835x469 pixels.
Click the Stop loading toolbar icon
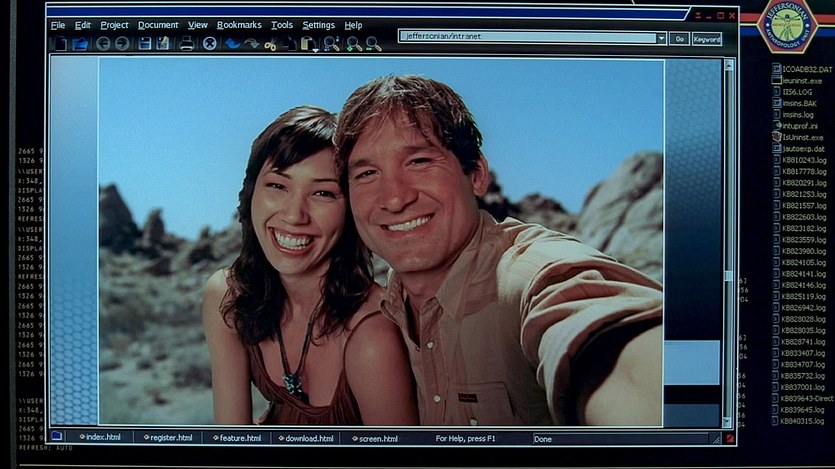tap(210, 44)
